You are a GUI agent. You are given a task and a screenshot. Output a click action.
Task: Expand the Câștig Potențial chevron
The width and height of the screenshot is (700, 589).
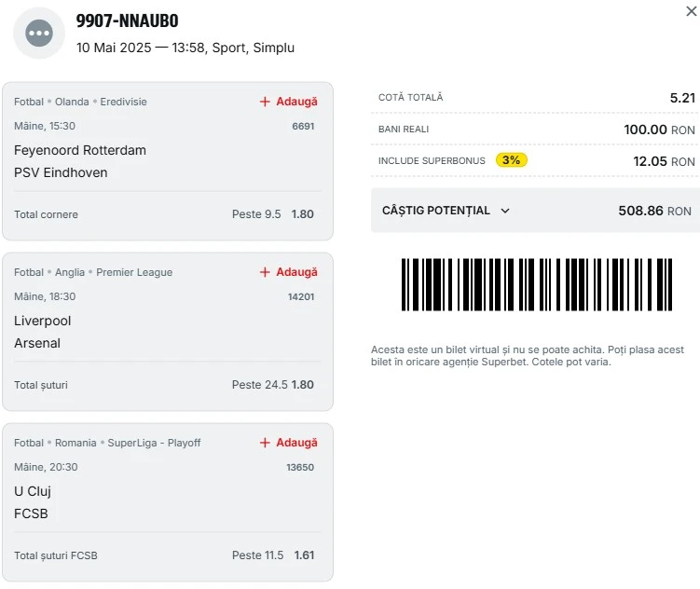pos(505,211)
